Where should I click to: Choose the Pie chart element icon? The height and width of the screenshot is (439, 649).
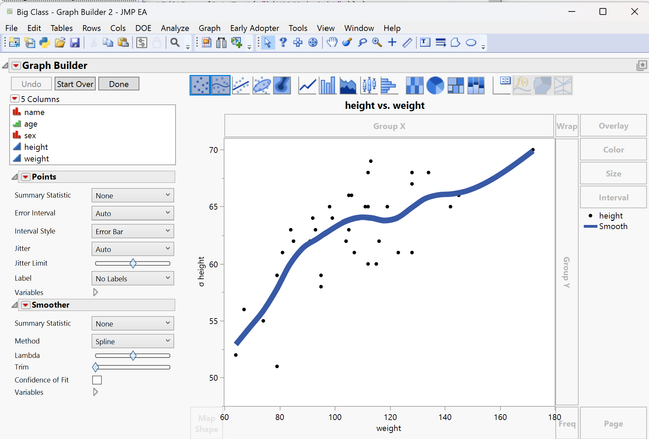point(435,85)
